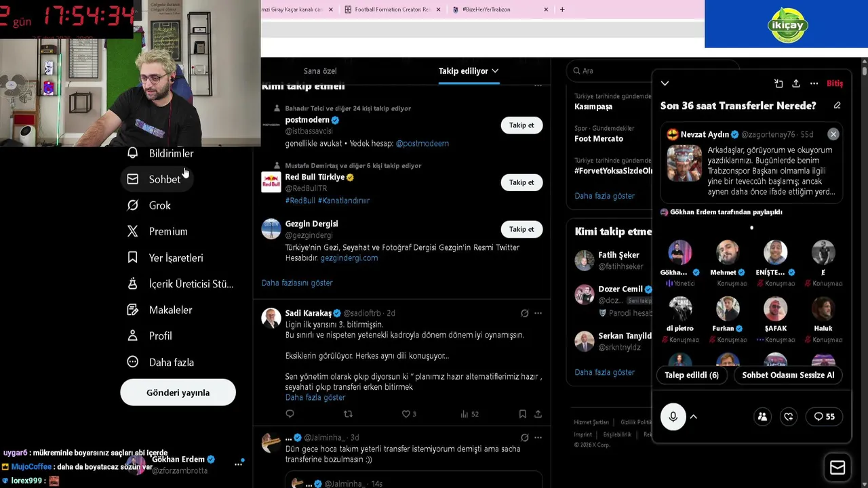Viewport: 868px width, 488px height.
Task: Reply to Sadi Karakaş post
Action: (x=290, y=413)
